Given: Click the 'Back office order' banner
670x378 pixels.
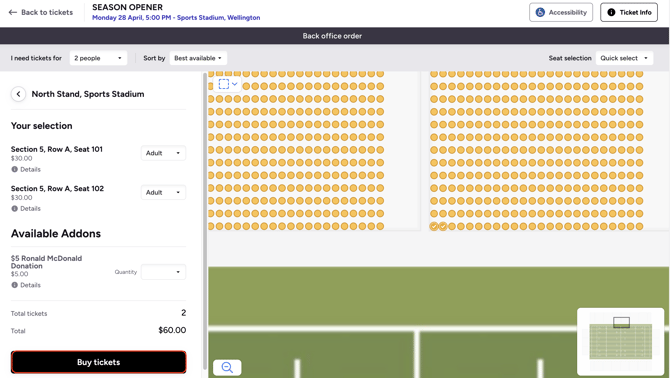Looking at the screenshot, I should (x=332, y=36).
